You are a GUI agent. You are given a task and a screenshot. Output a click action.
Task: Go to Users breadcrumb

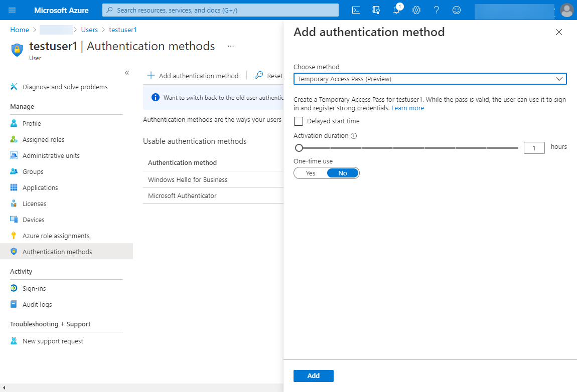click(89, 30)
